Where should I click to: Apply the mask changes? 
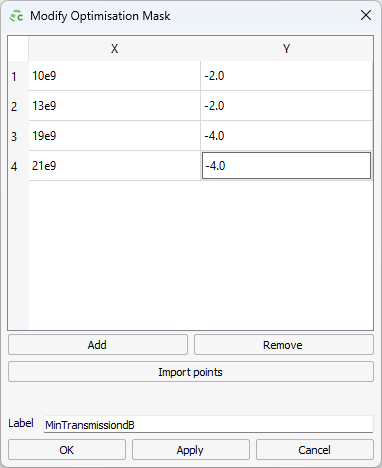191,450
